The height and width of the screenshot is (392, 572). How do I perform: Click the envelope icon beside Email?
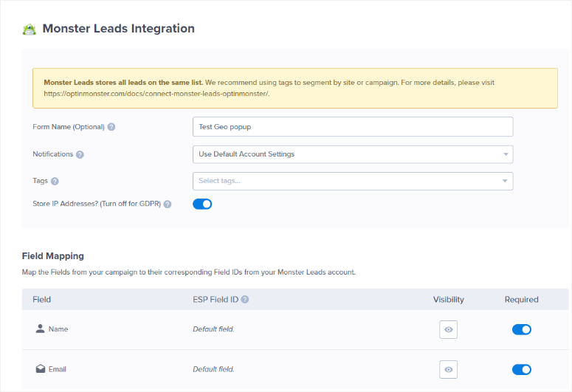point(41,369)
